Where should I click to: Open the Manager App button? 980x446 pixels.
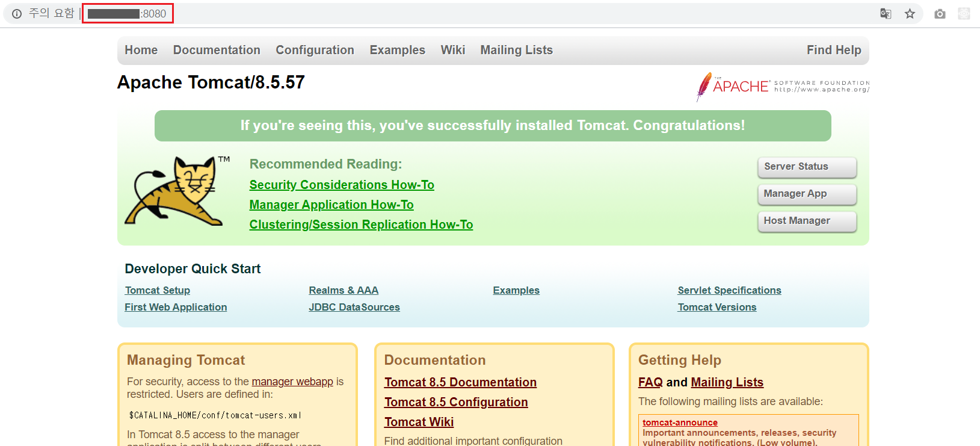(x=807, y=194)
